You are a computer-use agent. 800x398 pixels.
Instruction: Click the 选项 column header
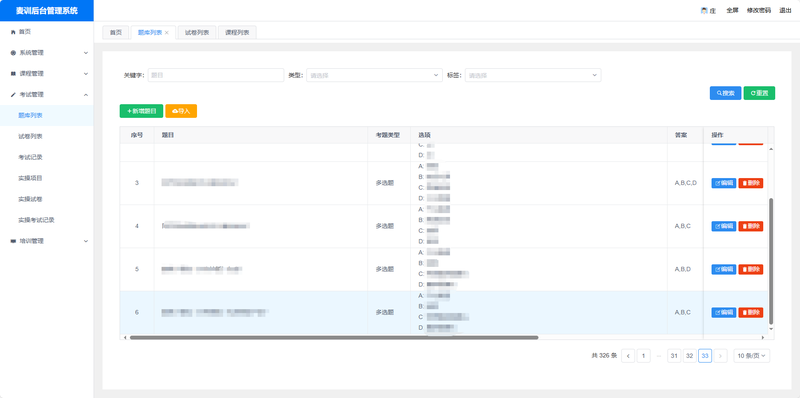[x=539, y=135]
